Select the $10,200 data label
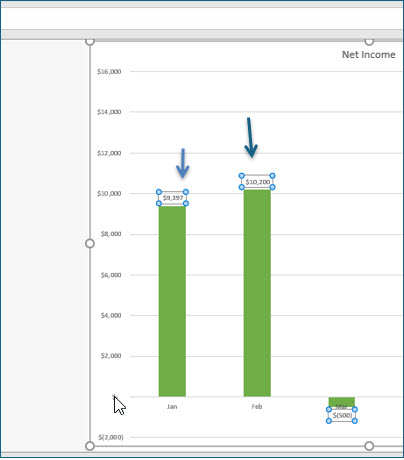Image resolution: width=404 pixels, height=460 pixels. [x=257, y=182]
